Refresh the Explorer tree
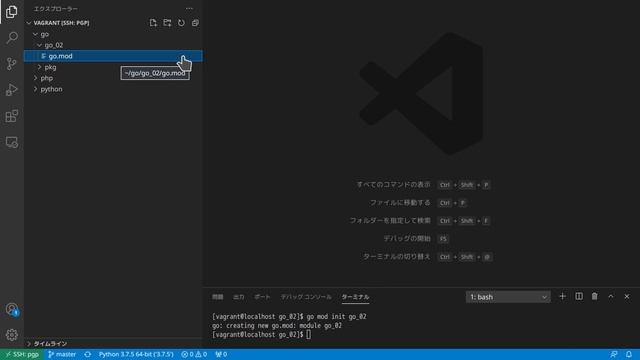Viewport: 640px width, 360px height. pyautogui.click(x=181, y=23)
